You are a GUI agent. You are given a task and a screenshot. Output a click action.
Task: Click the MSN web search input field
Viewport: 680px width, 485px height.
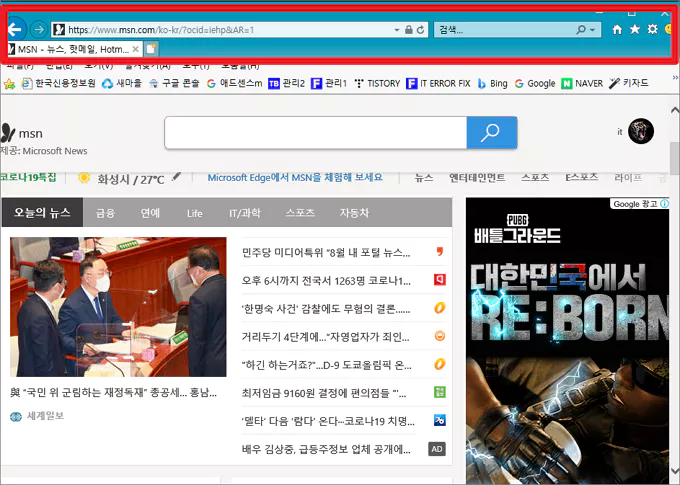coord(316,132)
